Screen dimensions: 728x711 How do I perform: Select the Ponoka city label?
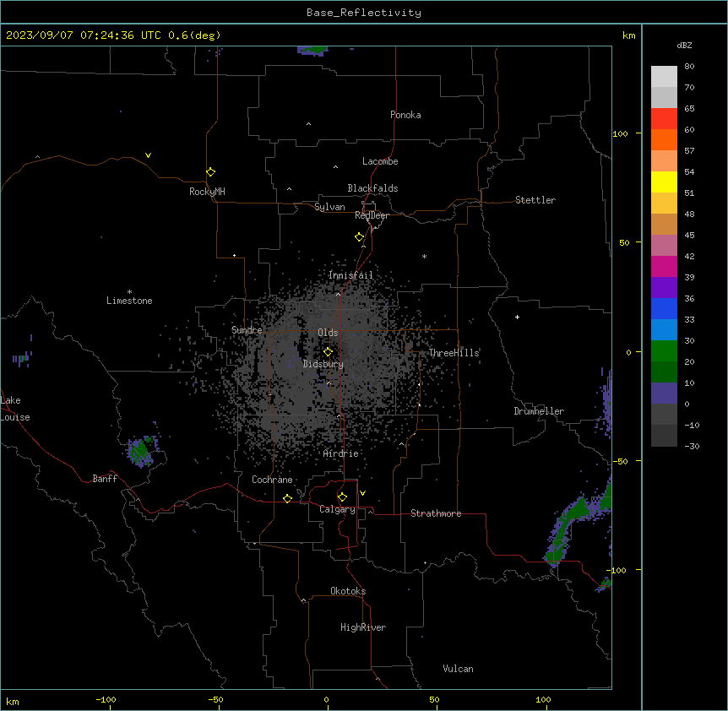pos(405,115)
